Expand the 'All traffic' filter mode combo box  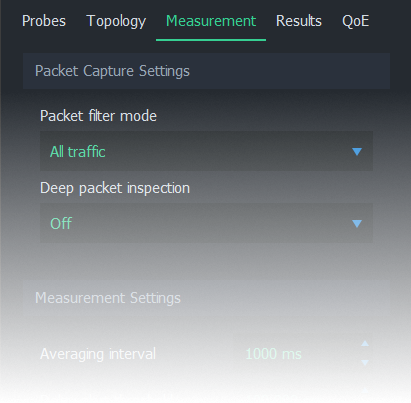point(206,151)
